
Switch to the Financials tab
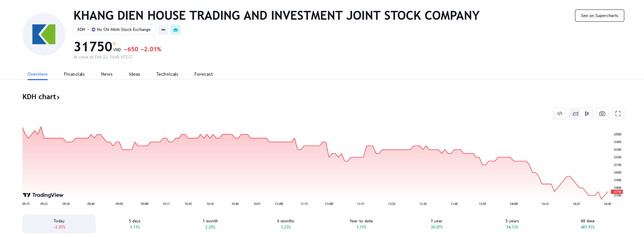(x=74, y=74)
